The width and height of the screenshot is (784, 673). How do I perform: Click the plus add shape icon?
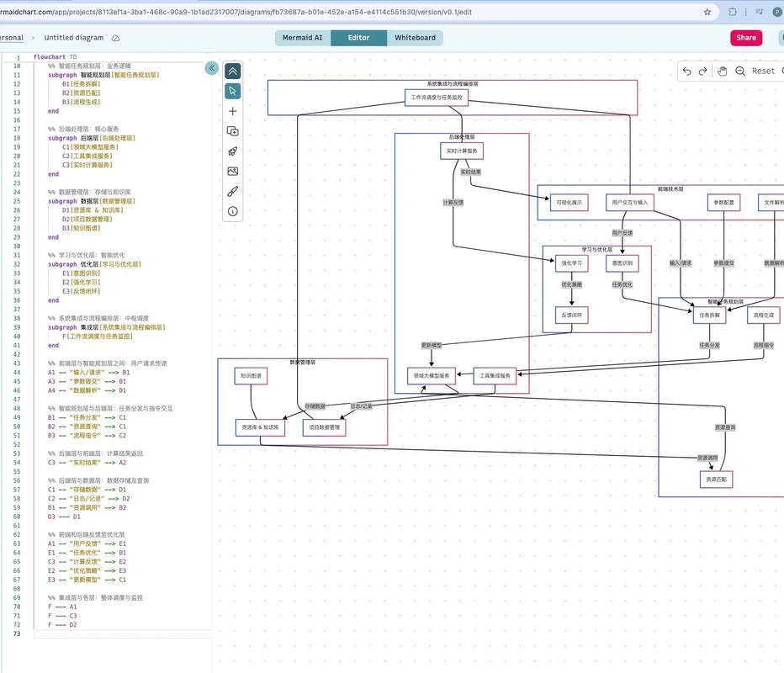[233, 111]
